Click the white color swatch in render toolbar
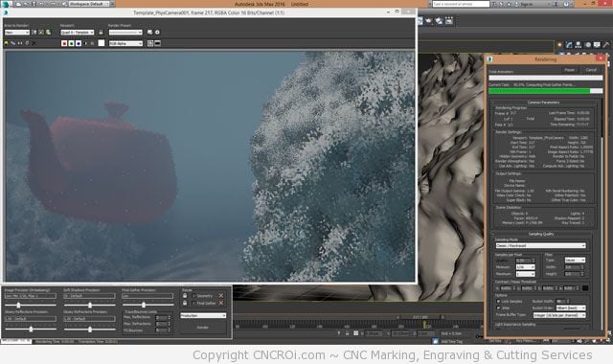The width and height of the screenshot is (613, 364). 102,43
